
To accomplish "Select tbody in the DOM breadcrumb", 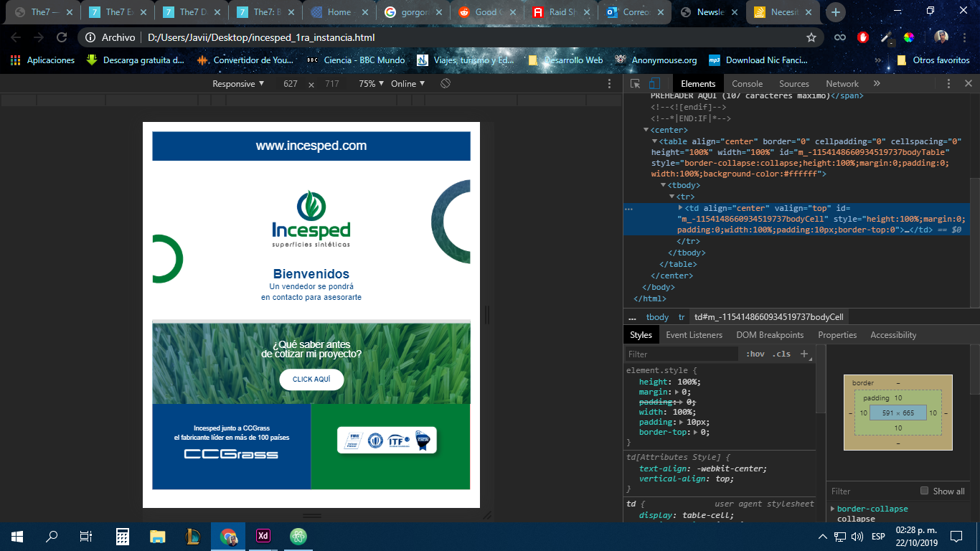I will click(657, 317).
